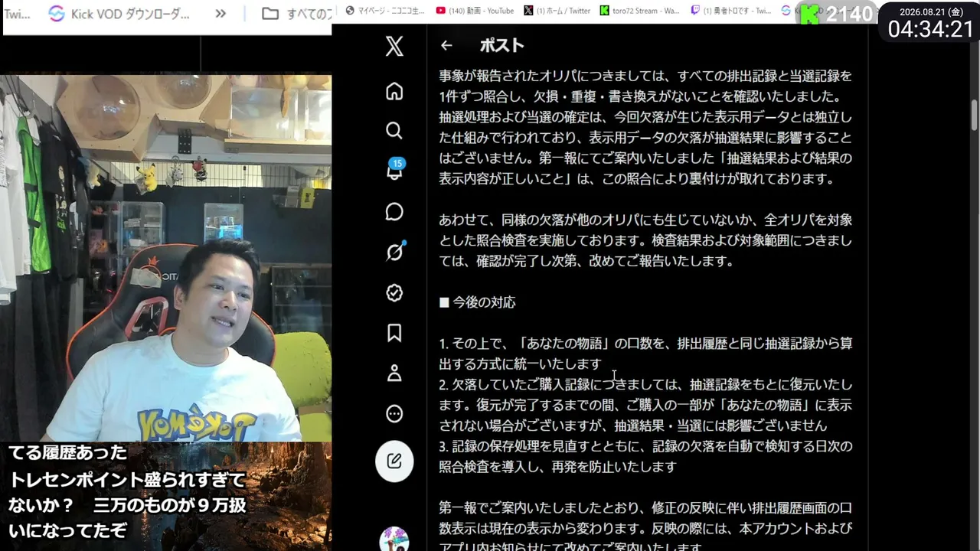Click the line starting 3. 記録の保存処理を見直す
The image size is (980, 551).
pos(645,446)
